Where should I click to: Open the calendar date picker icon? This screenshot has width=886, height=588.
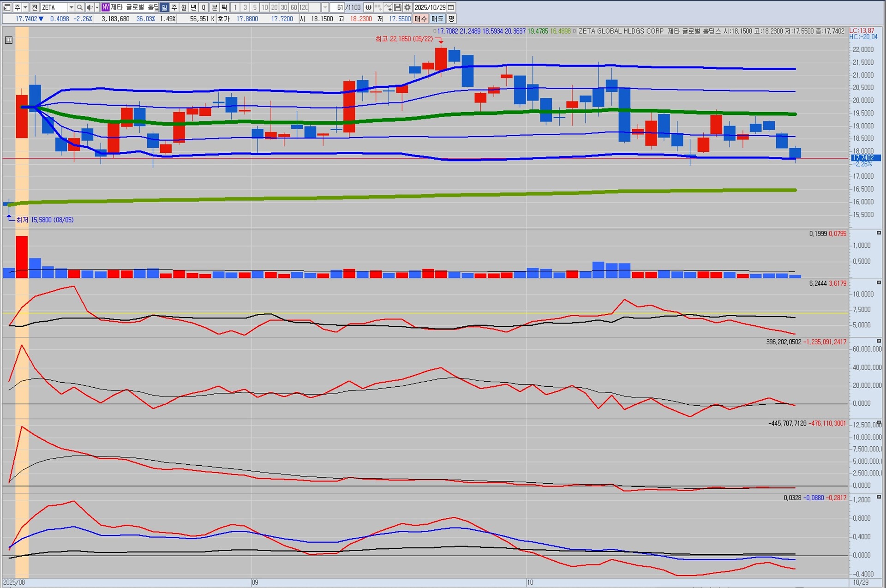(451, 7)
